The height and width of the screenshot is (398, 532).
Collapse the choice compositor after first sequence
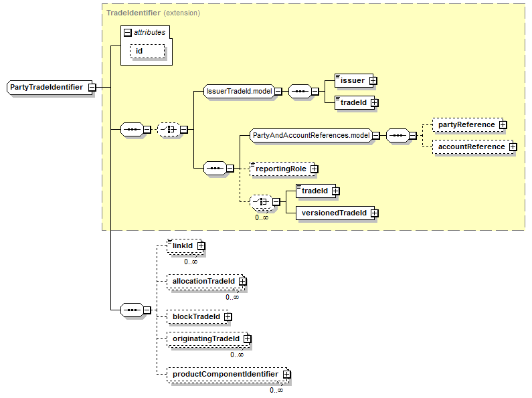[x=183, y=130]
